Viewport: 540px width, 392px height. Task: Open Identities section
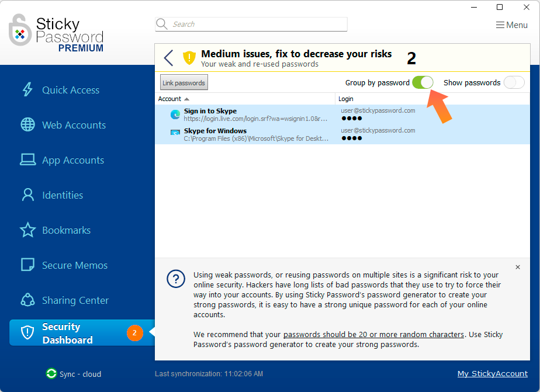[63, 195]
